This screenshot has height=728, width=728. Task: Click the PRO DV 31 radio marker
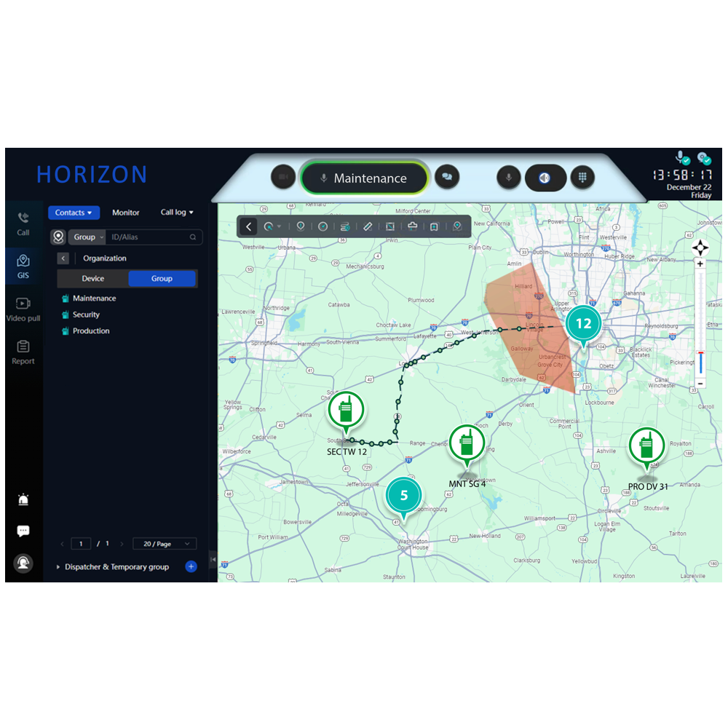pyautogui.click(x=646, y=446)
